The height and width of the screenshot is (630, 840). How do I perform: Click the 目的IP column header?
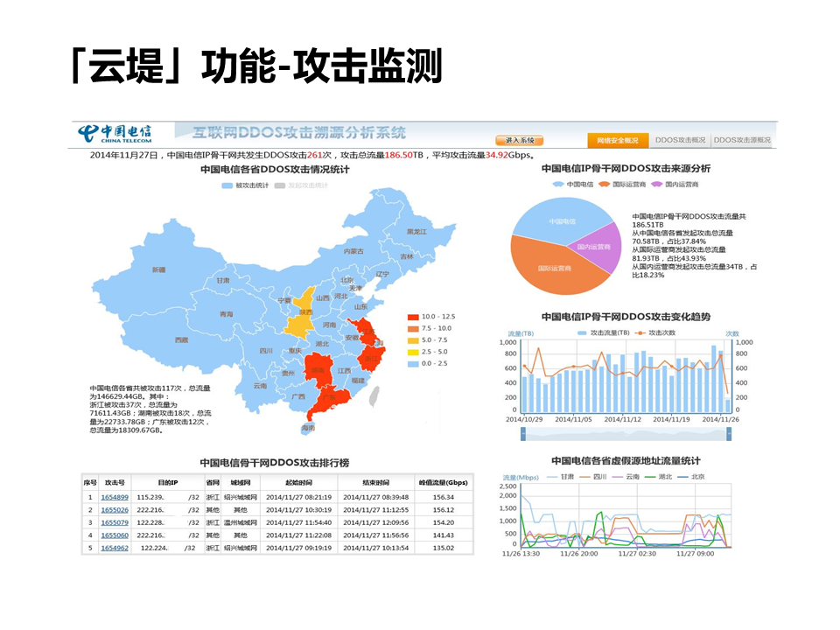(x=168, y=482)
